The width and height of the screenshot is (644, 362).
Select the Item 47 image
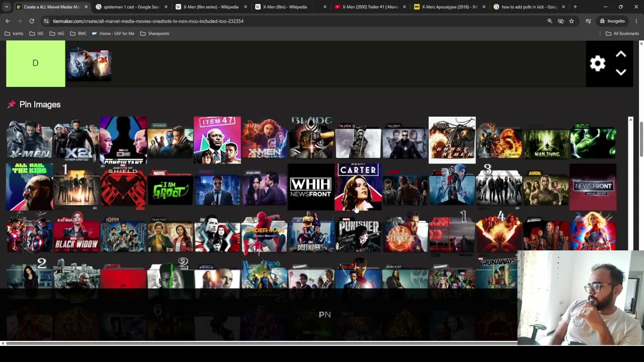coord(217,140)
